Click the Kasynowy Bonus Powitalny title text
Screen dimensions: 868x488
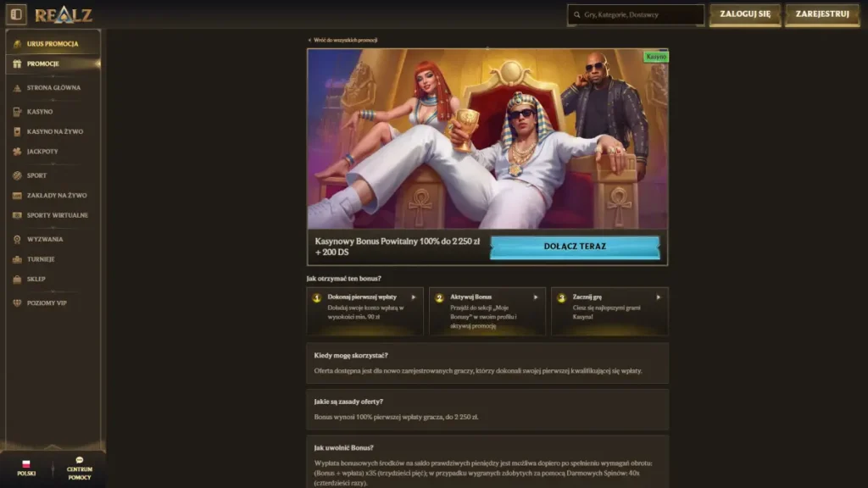point(398,247)
